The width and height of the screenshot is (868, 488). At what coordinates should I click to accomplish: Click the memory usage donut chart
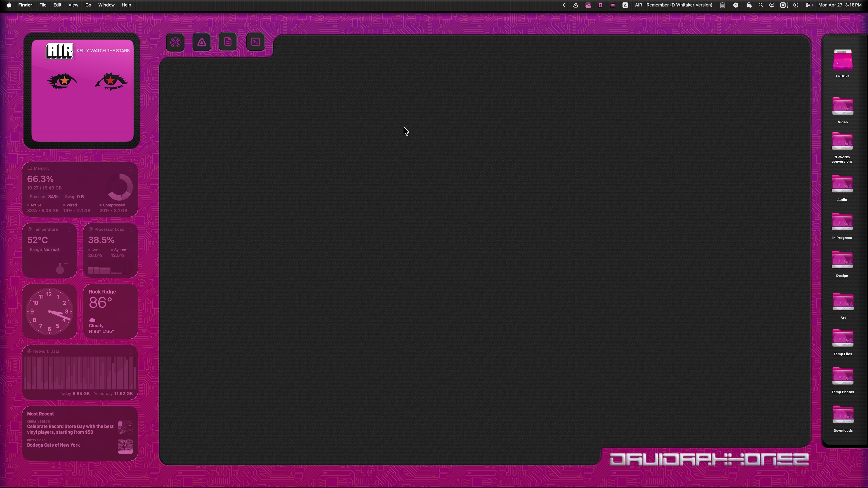119,187
